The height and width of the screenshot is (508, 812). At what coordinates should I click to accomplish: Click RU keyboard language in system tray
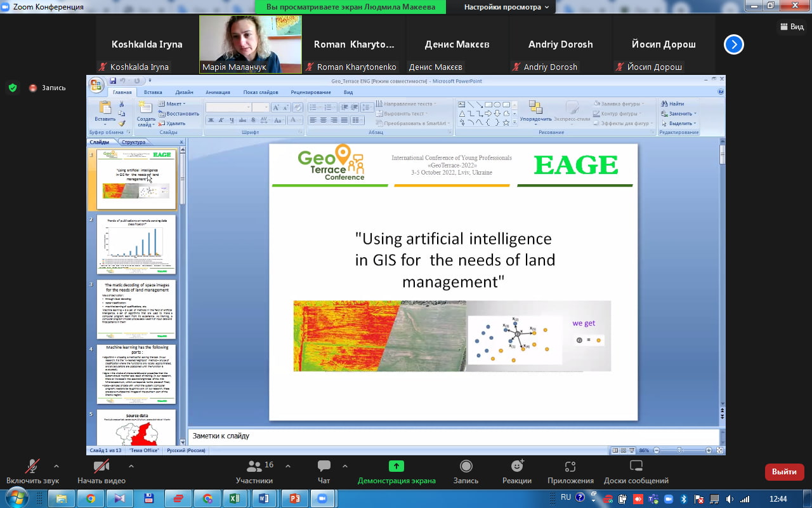[x=566, y=498]
